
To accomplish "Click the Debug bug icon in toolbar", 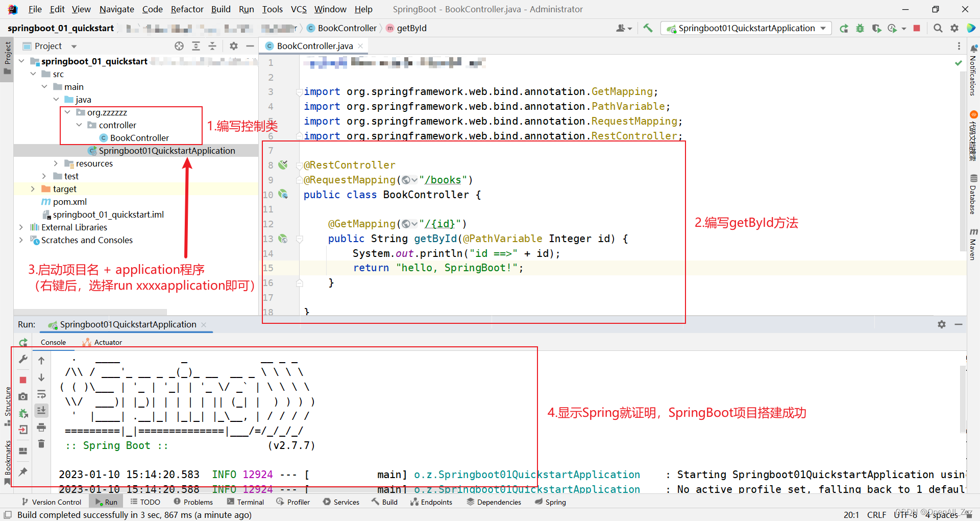I will pyautogui.click(x=860, y=28).
